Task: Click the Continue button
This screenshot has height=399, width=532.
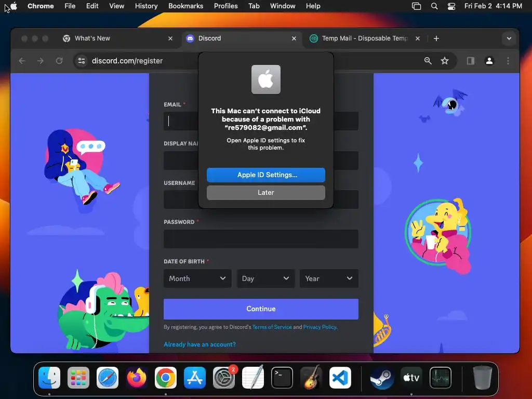Action: coord(261,309)
